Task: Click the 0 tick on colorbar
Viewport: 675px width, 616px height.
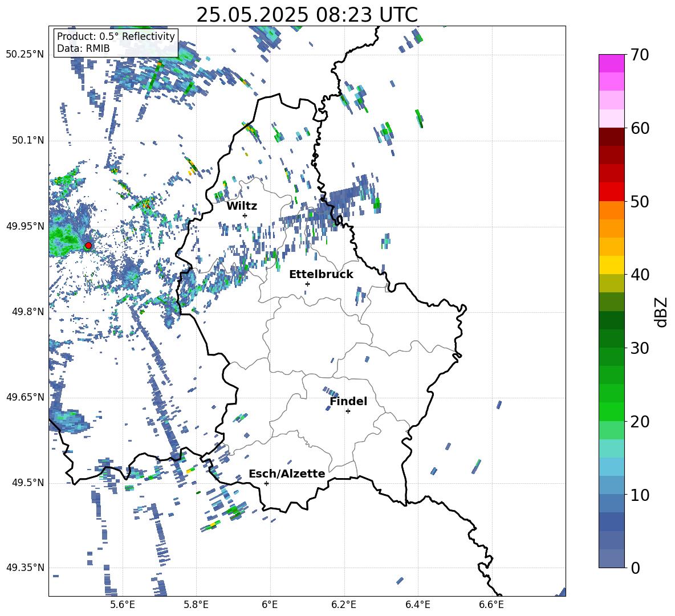Action: [635, 568]
